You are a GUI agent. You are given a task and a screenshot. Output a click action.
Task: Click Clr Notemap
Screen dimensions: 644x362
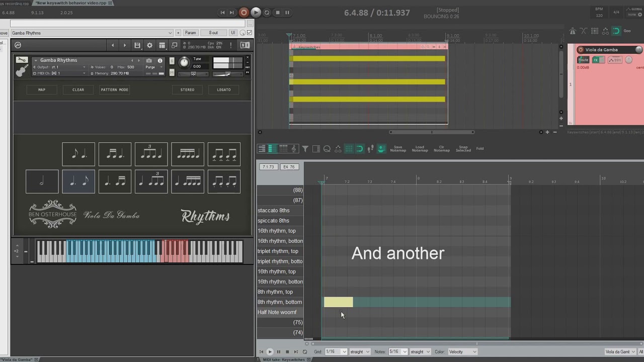coord(441,149)
